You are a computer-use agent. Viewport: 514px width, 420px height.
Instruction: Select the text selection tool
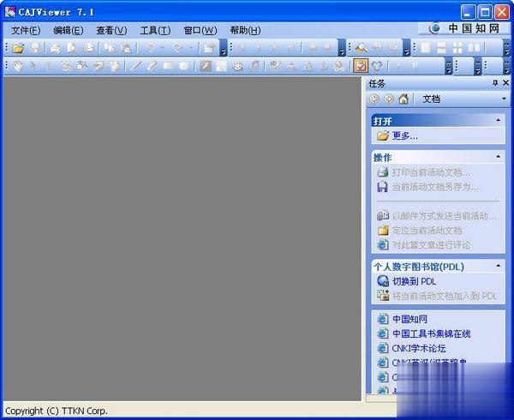pos(50,66)
